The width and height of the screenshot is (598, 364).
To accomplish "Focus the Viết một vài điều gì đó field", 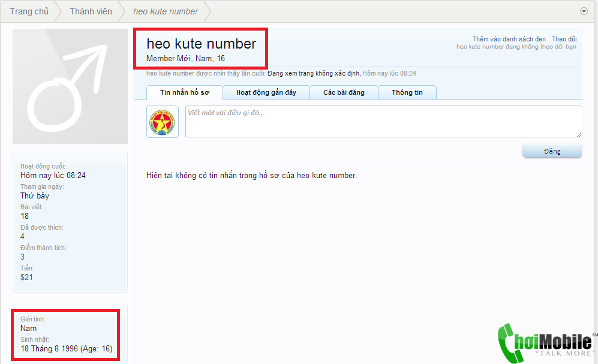I will pyautogui.click(x=384, y=122).
